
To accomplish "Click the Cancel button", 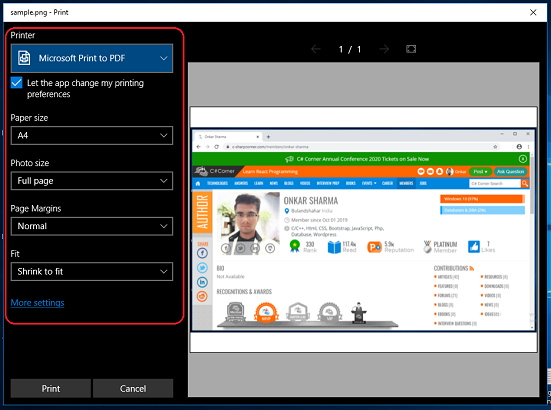I will tap(133, 388).
